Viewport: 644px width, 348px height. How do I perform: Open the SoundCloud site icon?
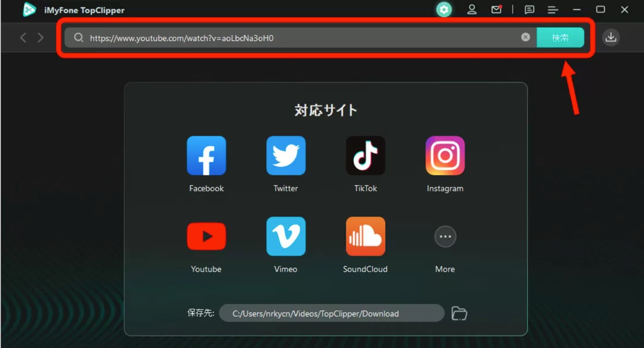[365, 236]
